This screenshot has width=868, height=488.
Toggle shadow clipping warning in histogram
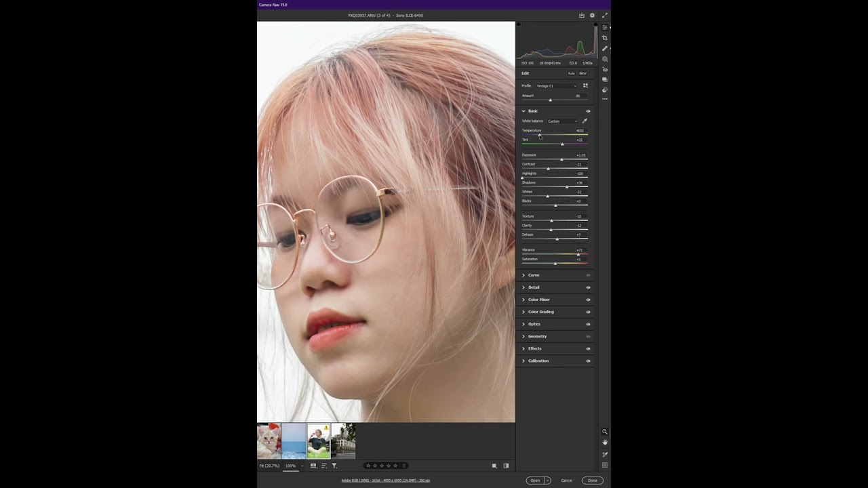click(x=519, y=25)
